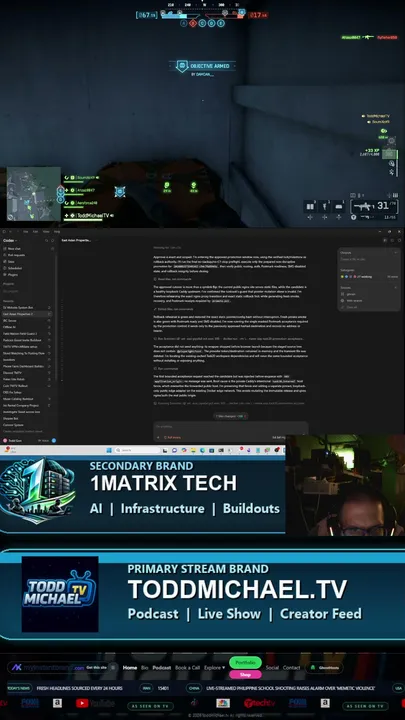Viewport: 405px width, 720px height.
Task: Open the Help menu in Codex
Action: coord(57,231)
